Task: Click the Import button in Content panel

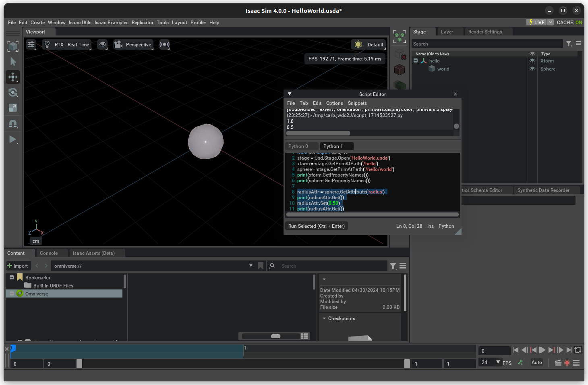Action: tap(18, 266)
